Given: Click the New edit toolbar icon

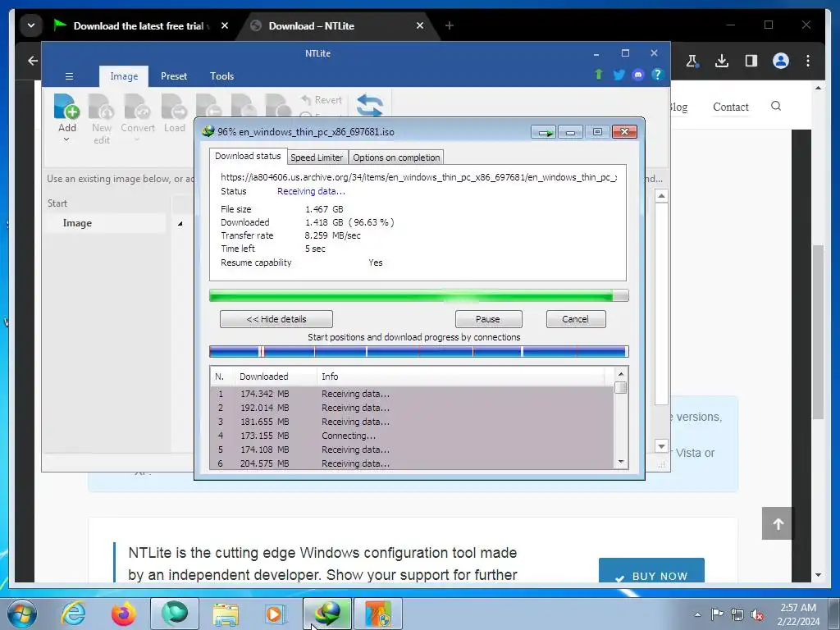Looking at the screenshot, I should [101, 119].
